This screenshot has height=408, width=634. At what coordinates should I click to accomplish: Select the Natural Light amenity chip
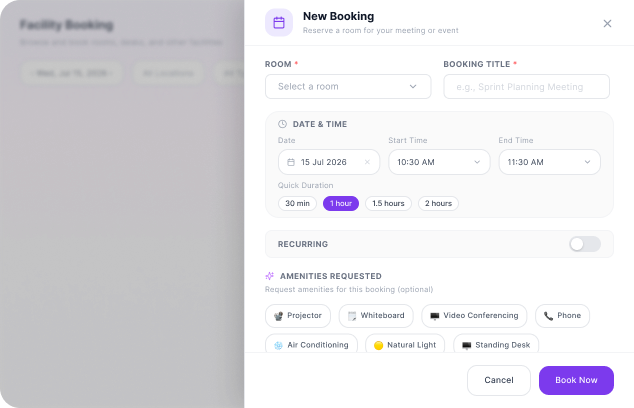coord(405,345)
